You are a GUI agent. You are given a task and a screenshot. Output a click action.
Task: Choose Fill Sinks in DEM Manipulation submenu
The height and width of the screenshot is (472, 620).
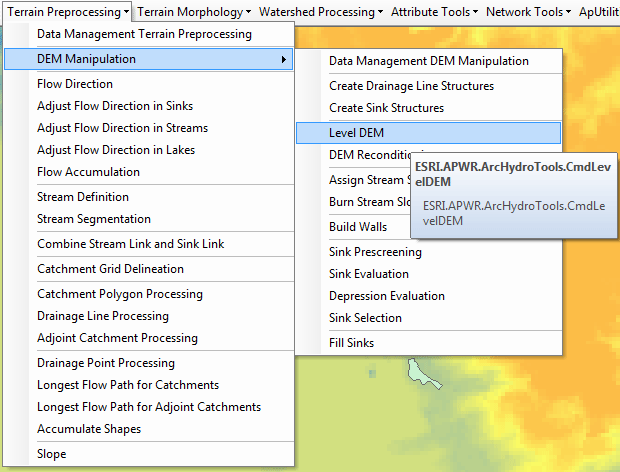coord(351,343)
